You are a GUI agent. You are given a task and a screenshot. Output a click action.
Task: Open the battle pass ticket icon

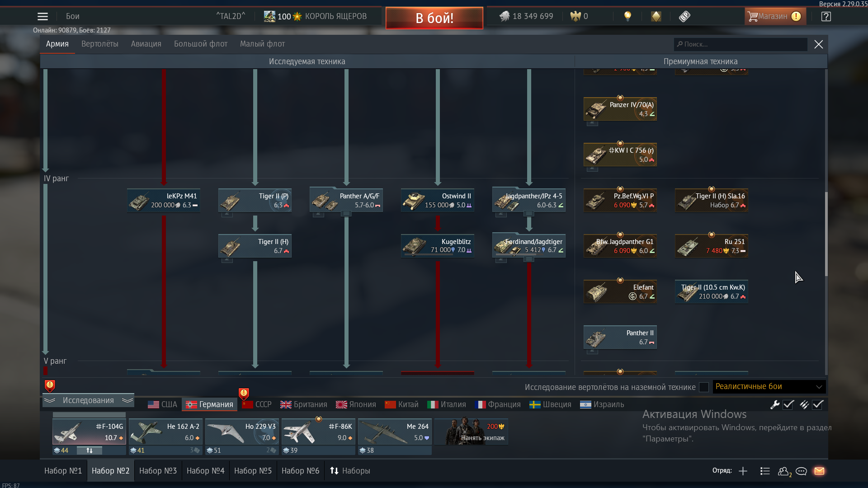(x=684, y=17)
